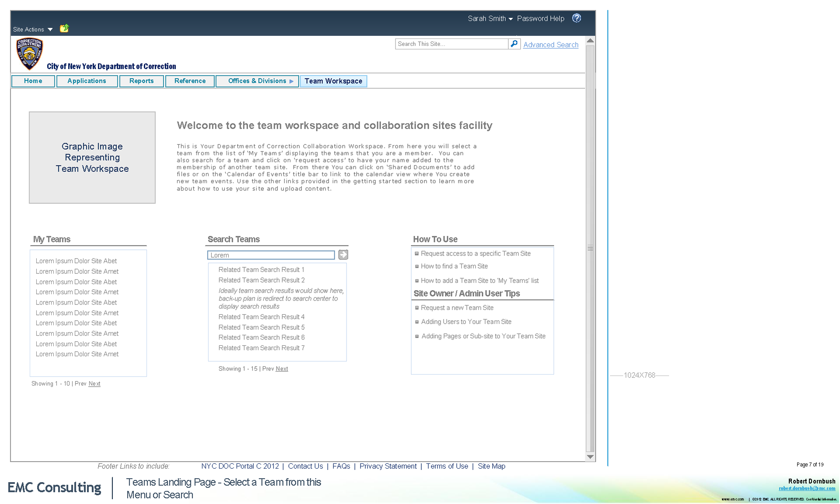
Task: Open the Reports navigation tab
Action: [141, 81]
